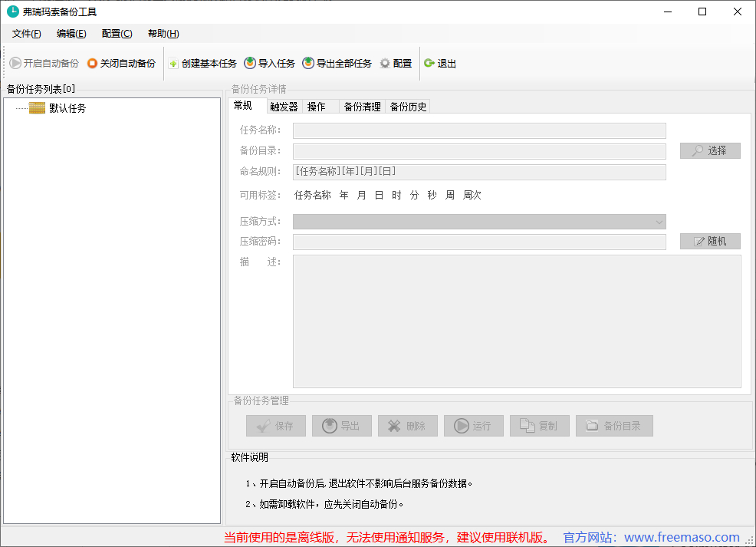Click the 压缩密码 input field

pos(479,242)
